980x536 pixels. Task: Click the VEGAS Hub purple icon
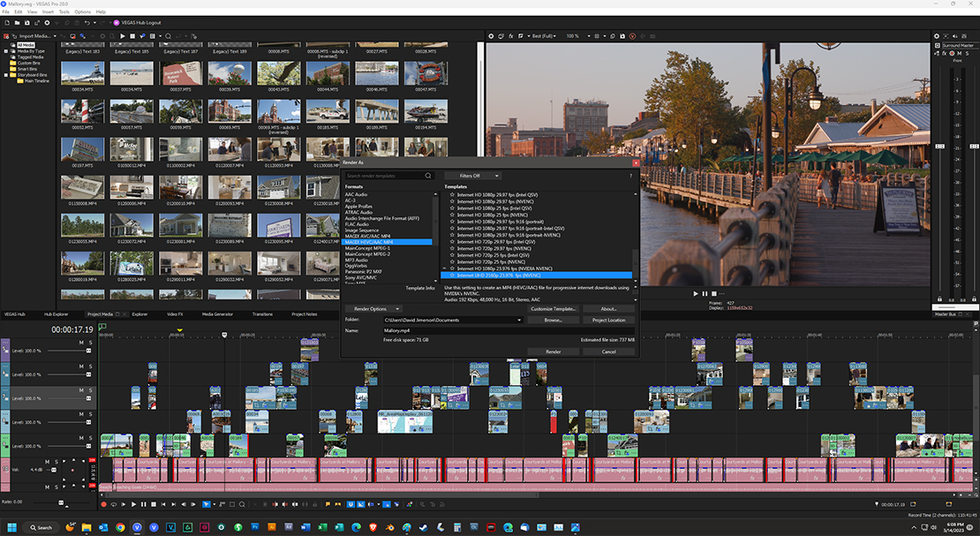117,22
